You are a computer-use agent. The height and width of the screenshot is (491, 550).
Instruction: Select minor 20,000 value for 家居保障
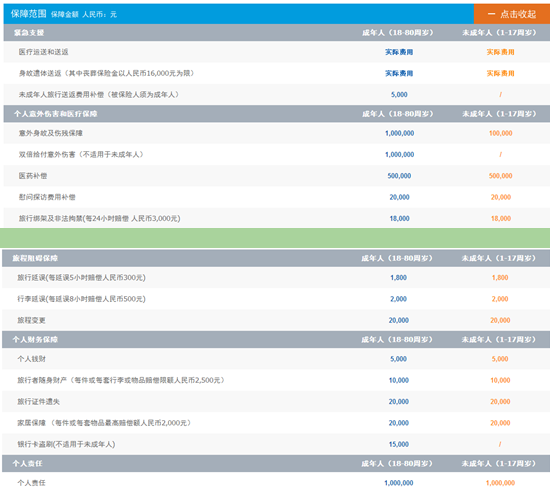point(500,423)
